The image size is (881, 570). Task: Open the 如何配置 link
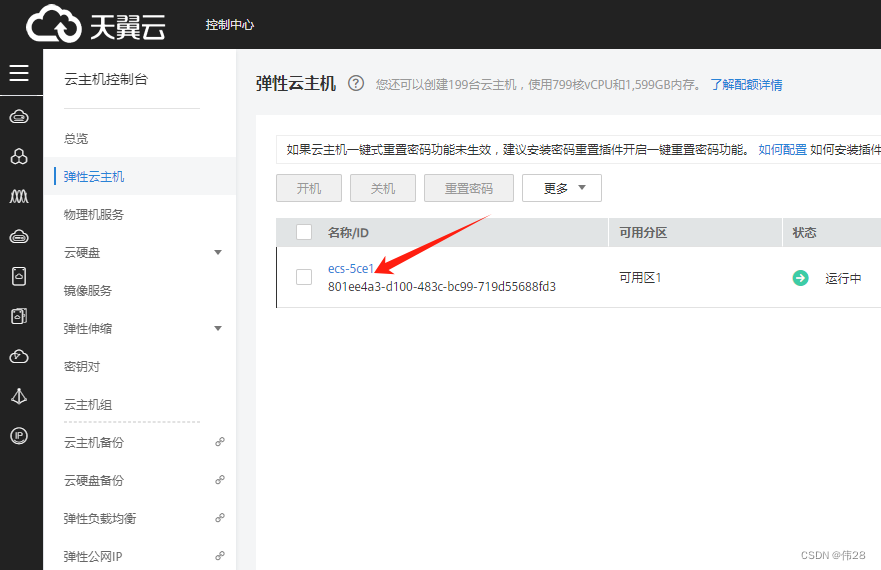782,150
